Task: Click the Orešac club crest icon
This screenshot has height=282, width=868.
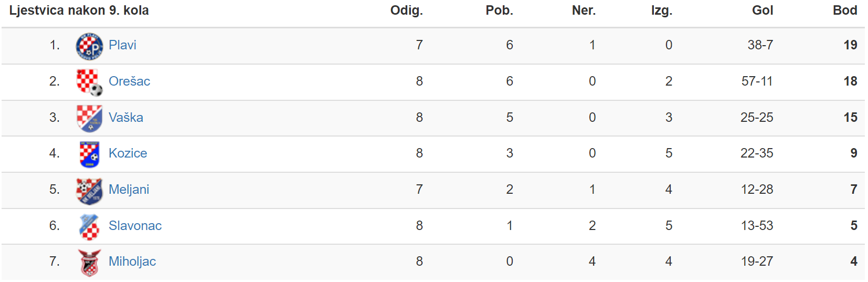Action: [89, 82]
